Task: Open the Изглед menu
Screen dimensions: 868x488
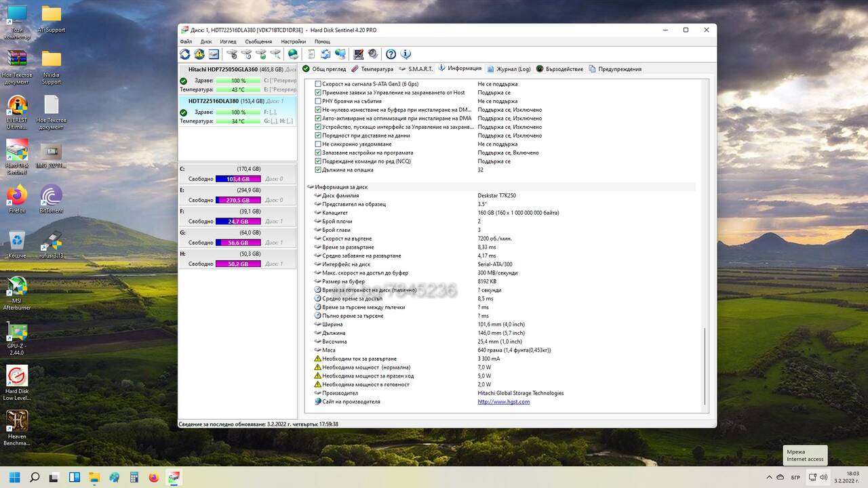Action: pos(228,41)
